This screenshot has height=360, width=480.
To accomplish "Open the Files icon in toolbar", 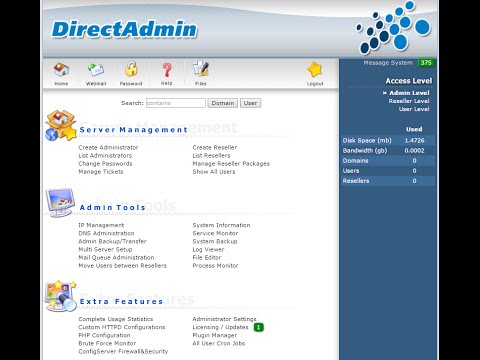I will tap(201, 69).
